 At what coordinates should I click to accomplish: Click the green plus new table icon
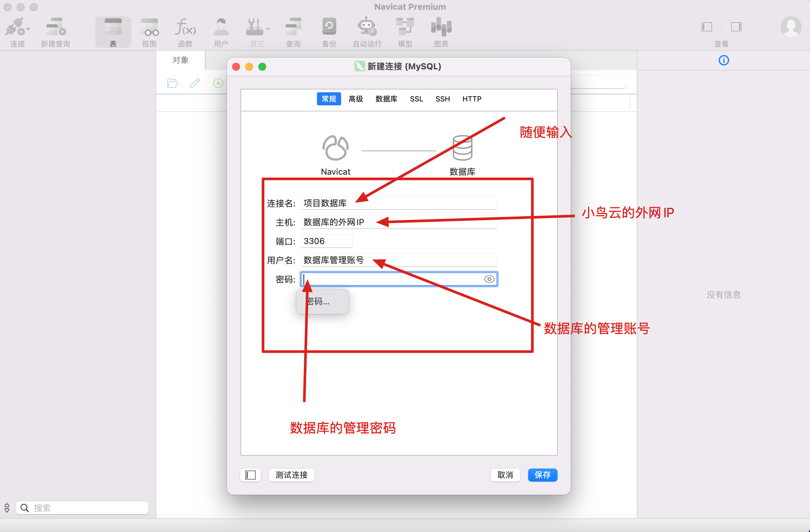[218, 83]
